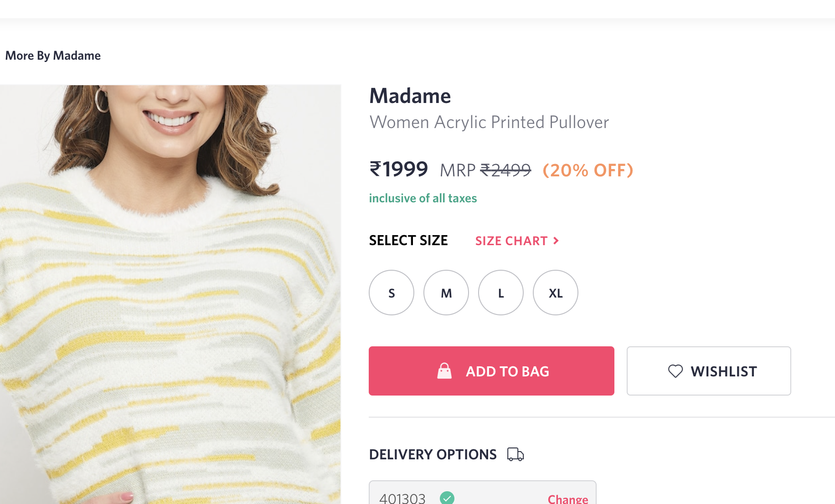The image size is (835, 504).
Task: Pick size L
Action: [x=501, y=293]
